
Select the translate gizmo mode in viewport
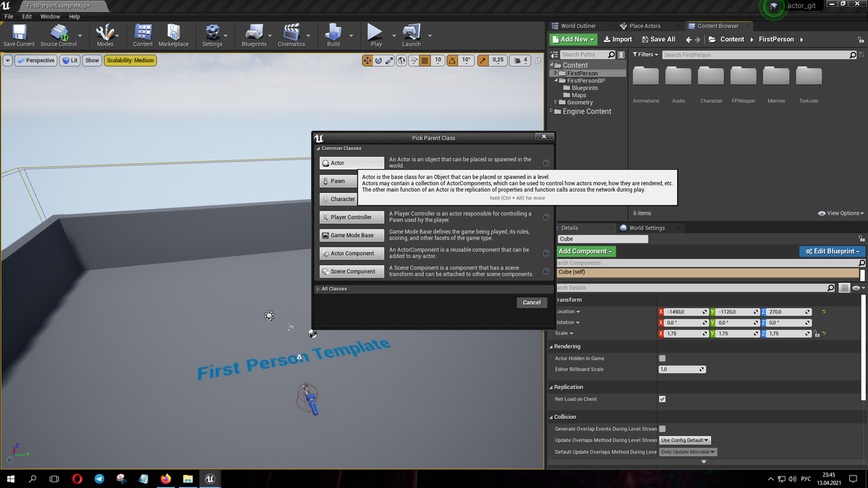click(368, 61)
